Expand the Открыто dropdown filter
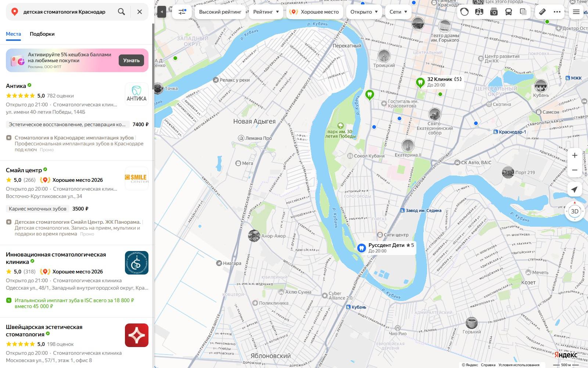Viewport: 588px width, 368px height. click(364, 12)
